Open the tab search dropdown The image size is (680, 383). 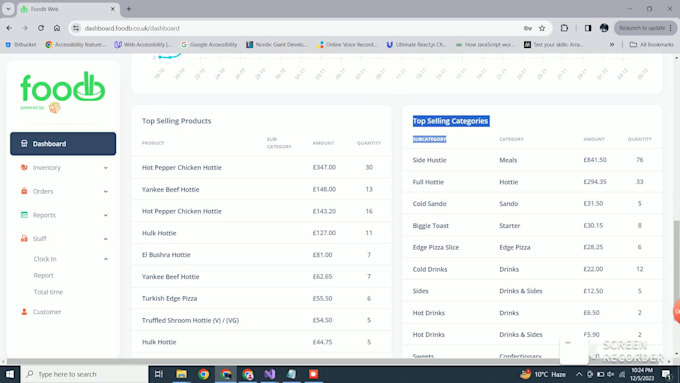click(x=8, y=9)
